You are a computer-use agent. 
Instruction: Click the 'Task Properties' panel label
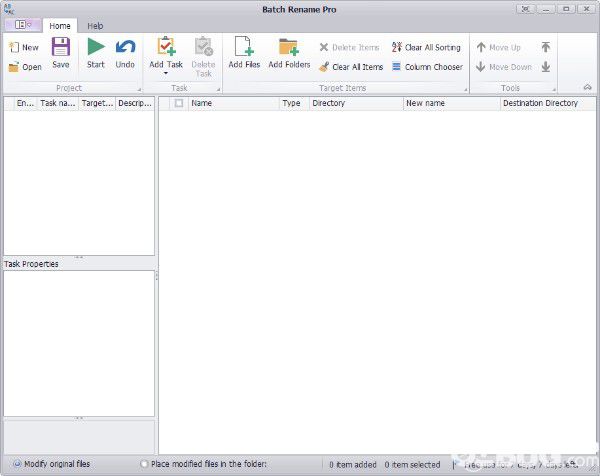point(31,264)
